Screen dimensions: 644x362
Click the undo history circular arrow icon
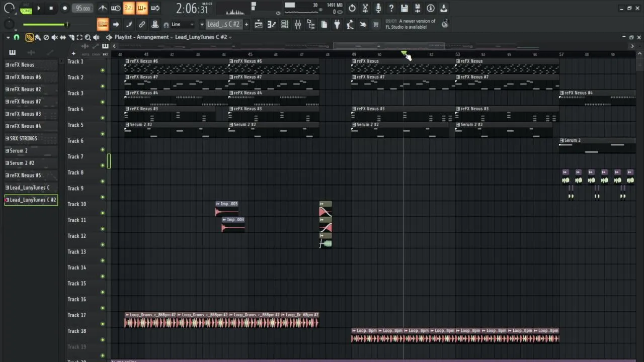pyautogui.click(x=352, y=8)
